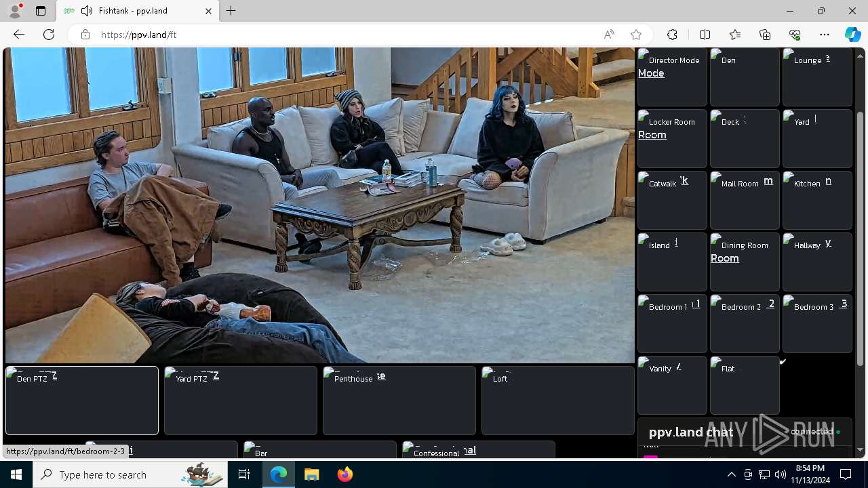This screenshot has width=868, height=488.
Task: Activate Read aloud in address bar
Action: point(609,35)
